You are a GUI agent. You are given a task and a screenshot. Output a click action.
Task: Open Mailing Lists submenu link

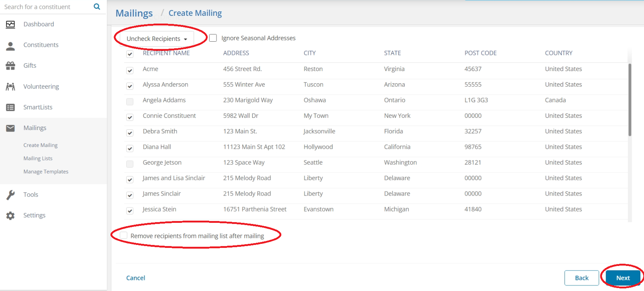pyautogui.click(x=38, y=158)
